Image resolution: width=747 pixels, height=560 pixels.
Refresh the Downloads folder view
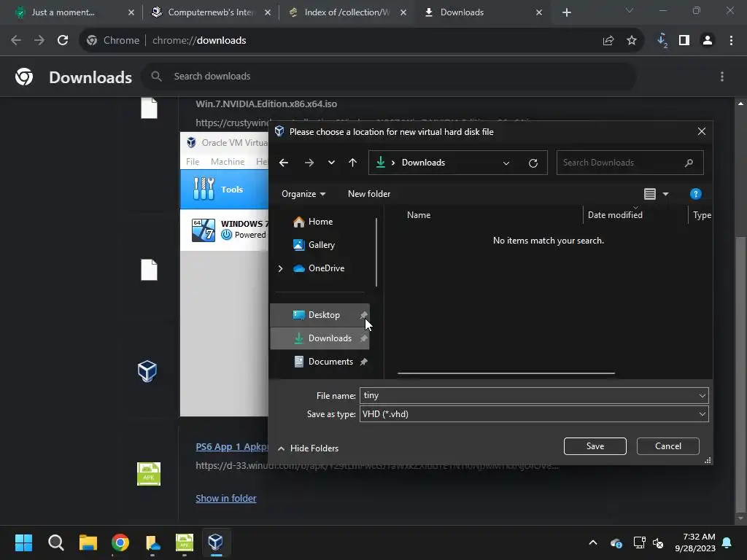coord(533,163)
